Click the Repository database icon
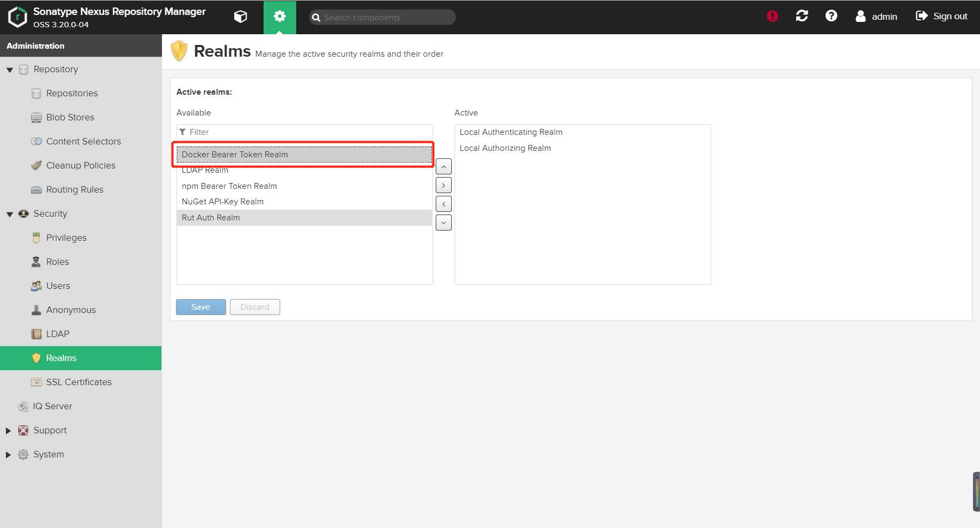This screenshot has width=980, height=528. (x=24, y=70)
